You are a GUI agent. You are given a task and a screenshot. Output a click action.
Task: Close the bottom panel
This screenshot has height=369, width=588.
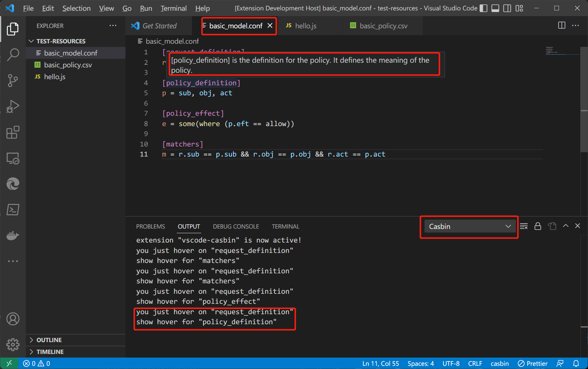578,226
